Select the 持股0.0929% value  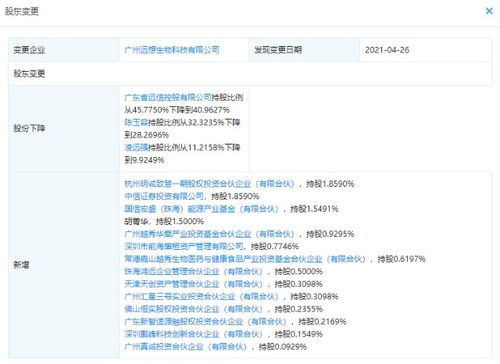tap(283, 347)
